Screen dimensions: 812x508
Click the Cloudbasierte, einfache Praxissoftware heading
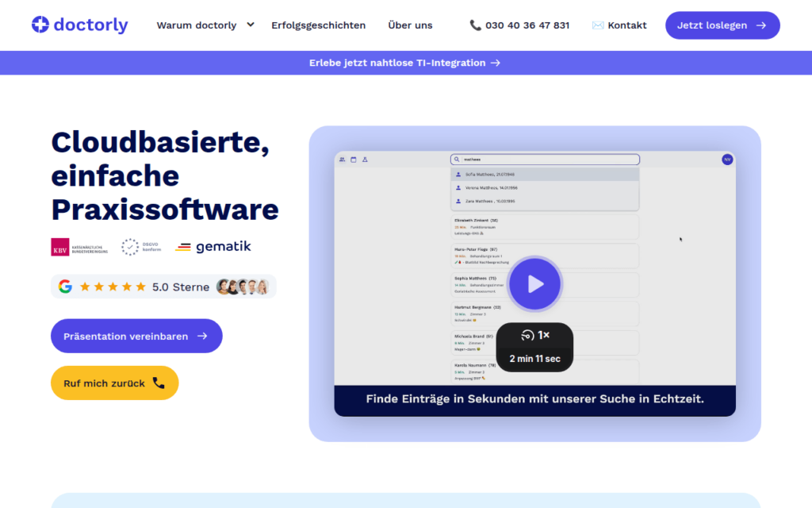point(165,175)
